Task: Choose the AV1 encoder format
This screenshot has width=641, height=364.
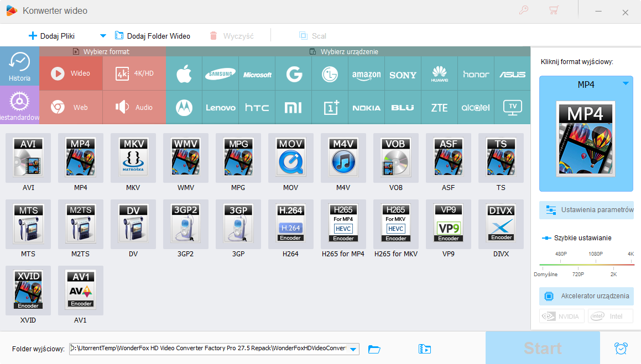Action: pyautogui.click(x=81, y=291)
